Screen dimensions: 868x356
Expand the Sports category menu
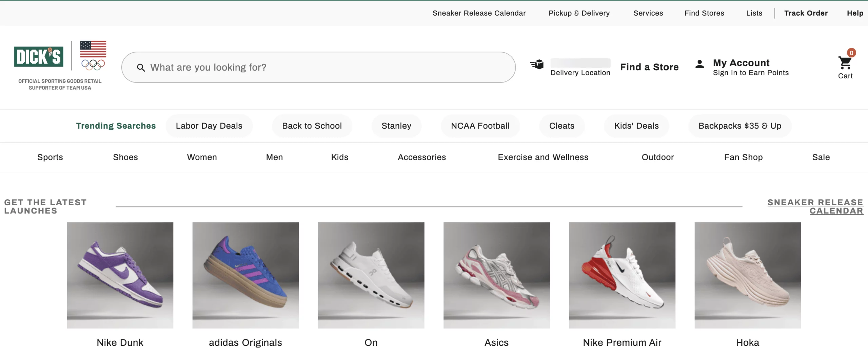click(50, 157)
